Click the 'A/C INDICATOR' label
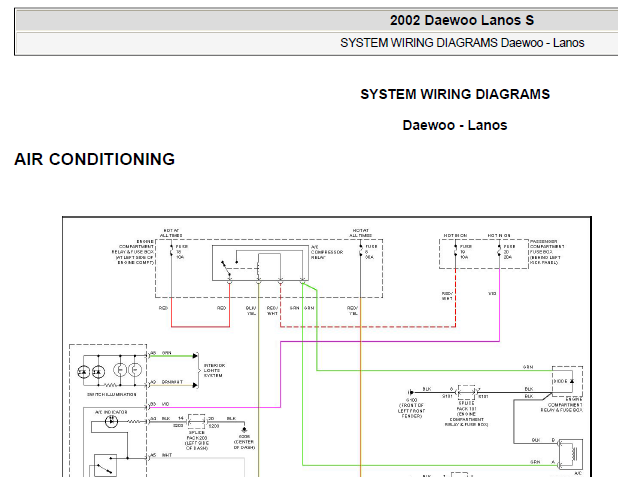Image resolution: width=618 pixels, height=477 pixels. tap(111, 412)
